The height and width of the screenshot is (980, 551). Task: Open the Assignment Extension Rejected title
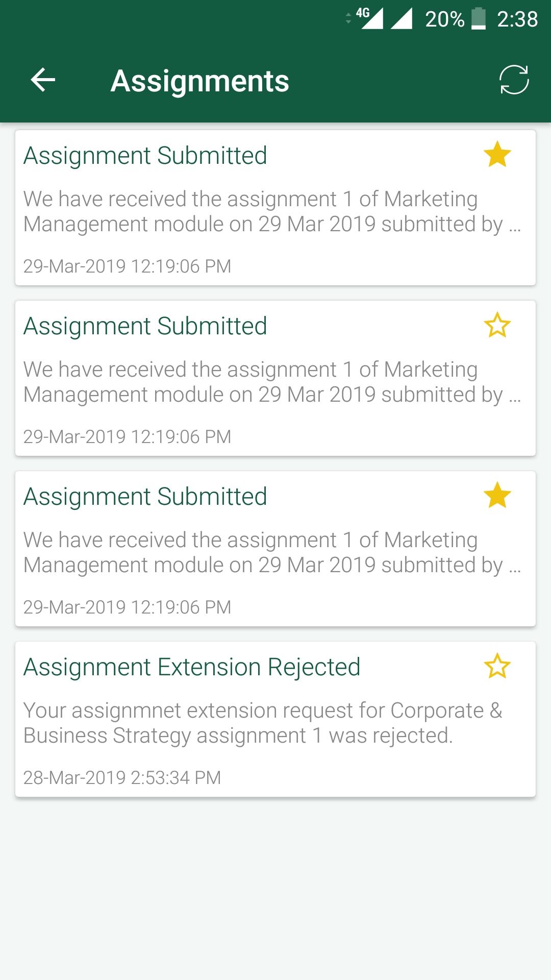click(192, 667)
